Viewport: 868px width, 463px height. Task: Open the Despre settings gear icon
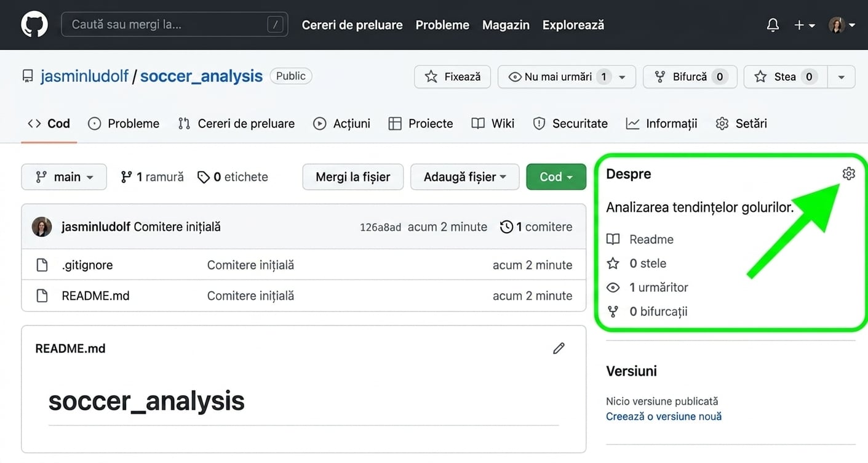click(848, 174)
